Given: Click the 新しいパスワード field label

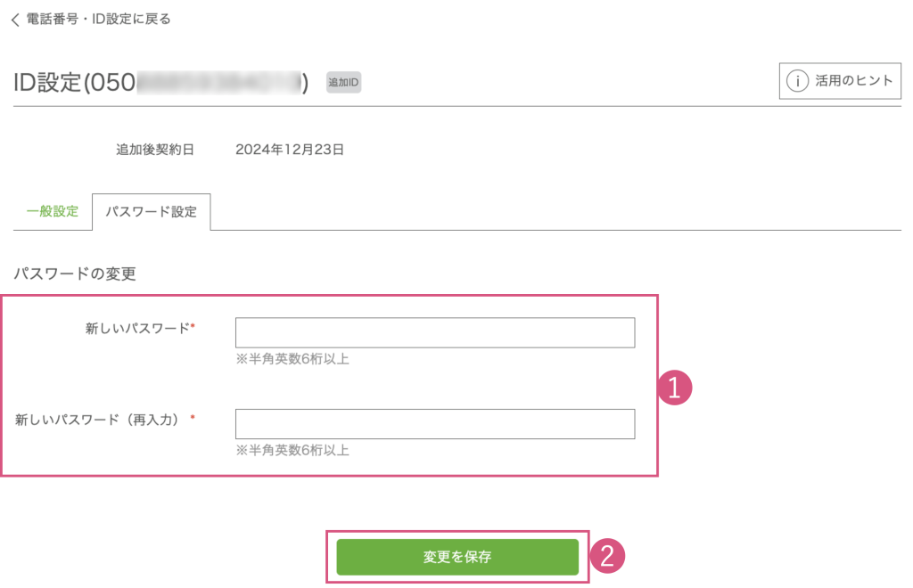Looking at the screenshot, I should click(137, 328).
